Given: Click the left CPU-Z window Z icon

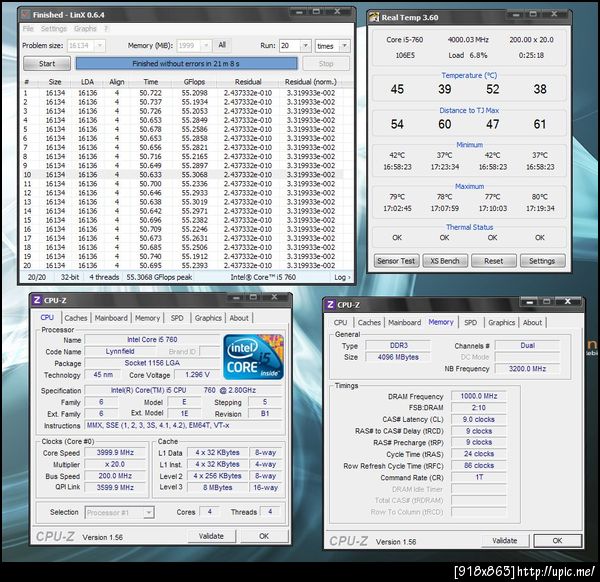Looking at the screenshot, I should point(37,300).
